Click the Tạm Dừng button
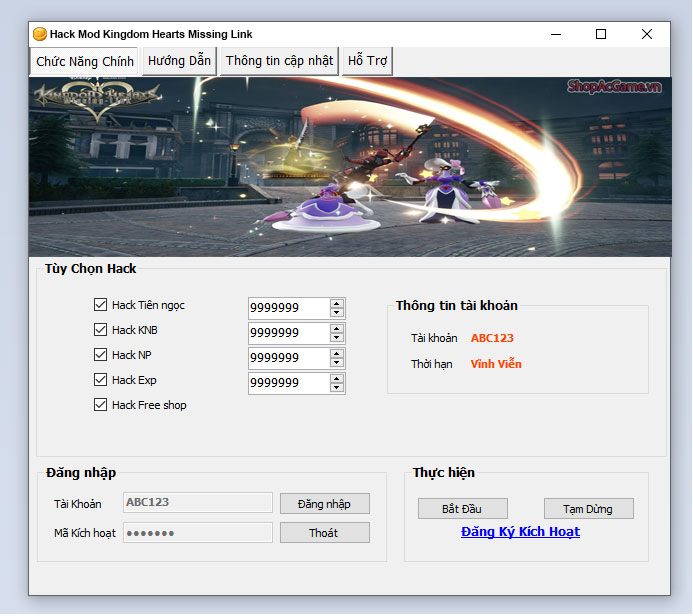 (x=589, y=509)
